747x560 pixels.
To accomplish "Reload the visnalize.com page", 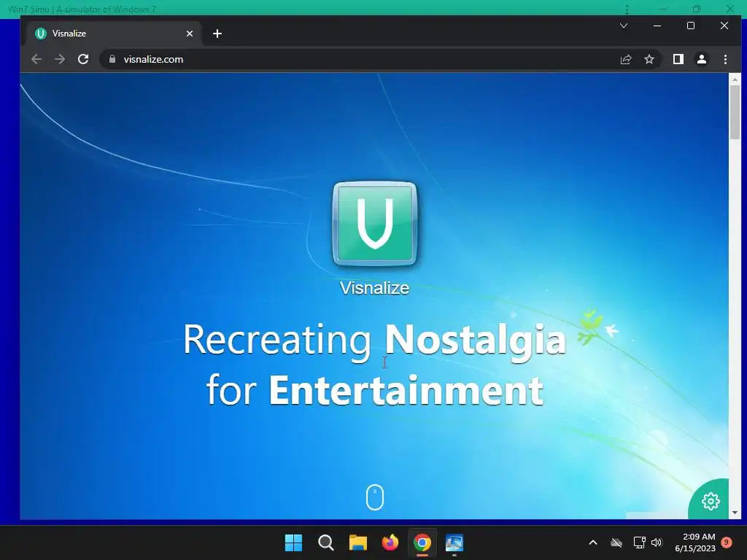I will click(x=83, y=59).
